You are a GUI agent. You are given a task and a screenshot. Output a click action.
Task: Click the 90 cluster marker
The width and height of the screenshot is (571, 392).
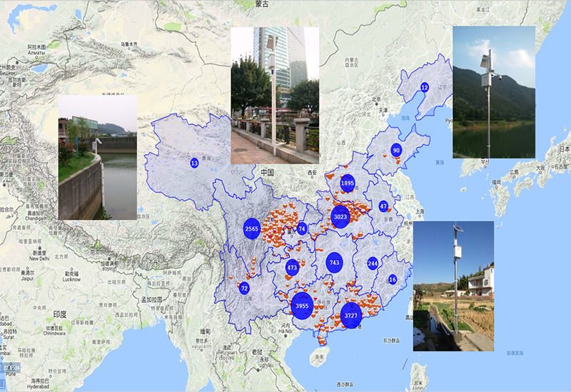[397, 150]
